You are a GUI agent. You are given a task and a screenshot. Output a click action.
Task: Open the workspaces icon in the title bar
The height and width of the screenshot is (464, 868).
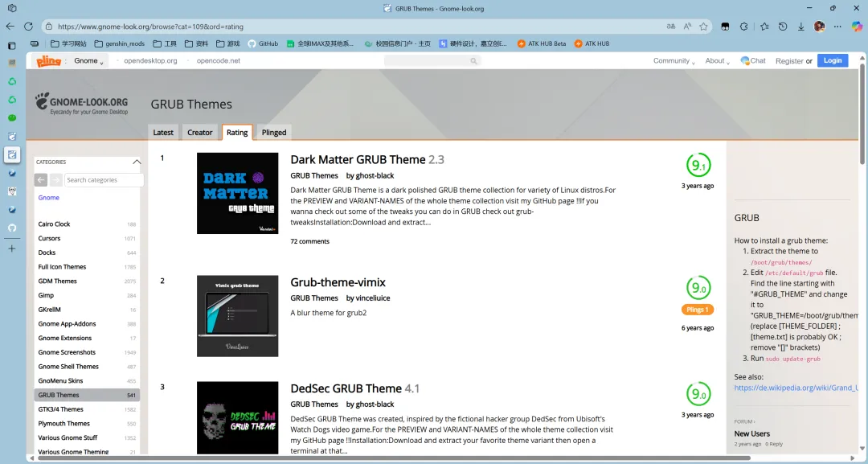pos(12,8)
